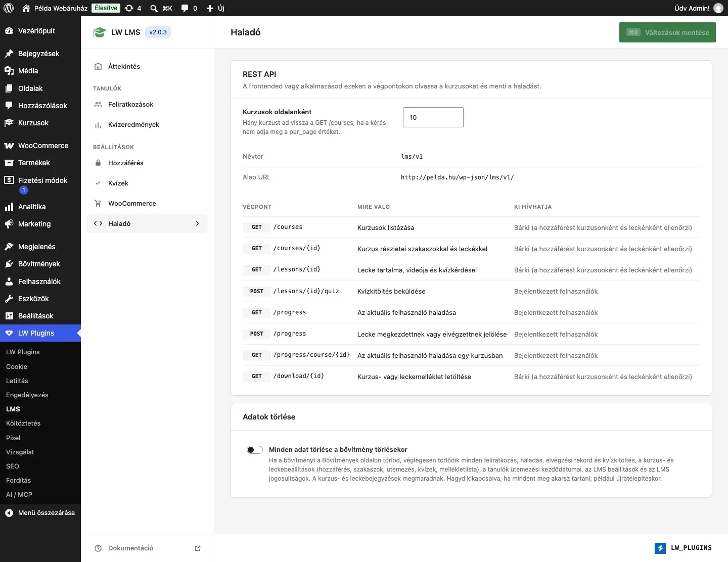728x562 pixels.
Task: Click the Termékek archive icon
Action: (x=9, y=163)
